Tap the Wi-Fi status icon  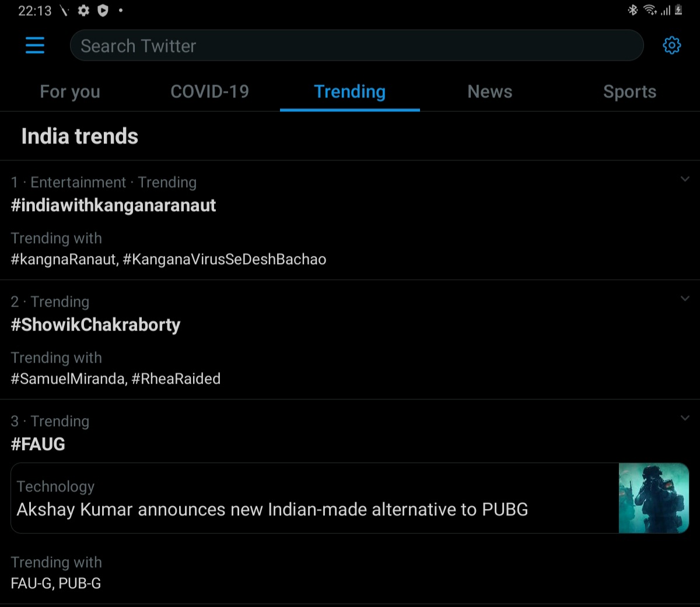(649, 10)
